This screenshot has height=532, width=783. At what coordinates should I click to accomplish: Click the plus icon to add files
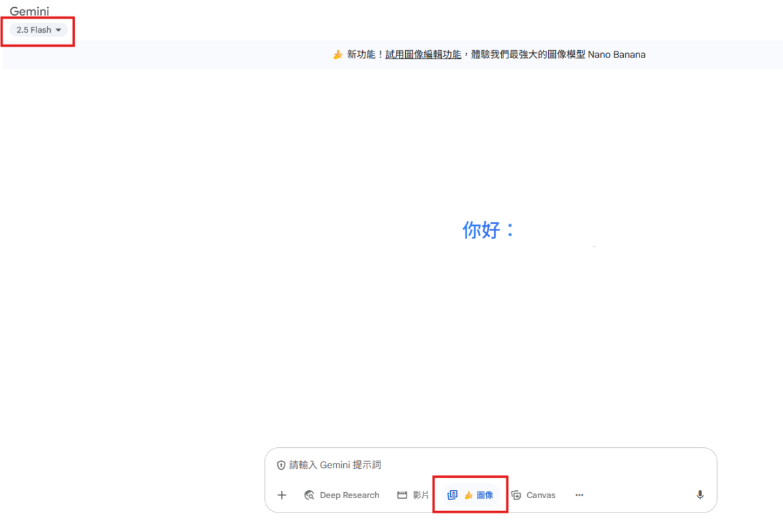pos(282,495)
